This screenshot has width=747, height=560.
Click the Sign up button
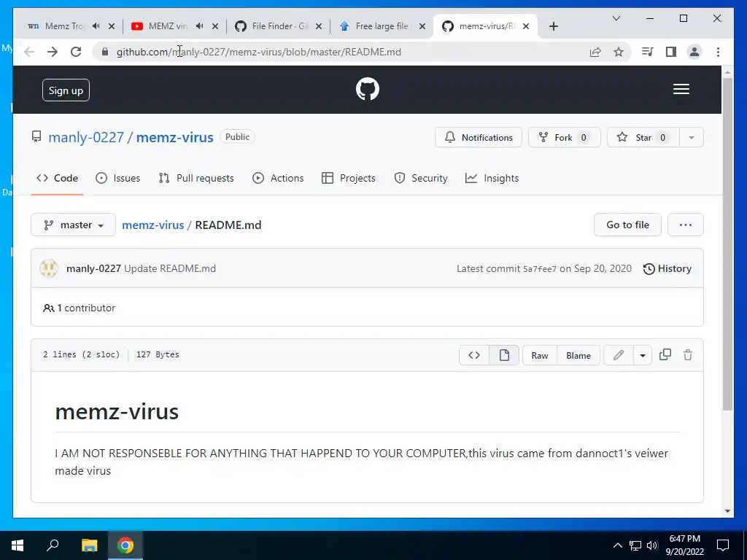[66, 90]
